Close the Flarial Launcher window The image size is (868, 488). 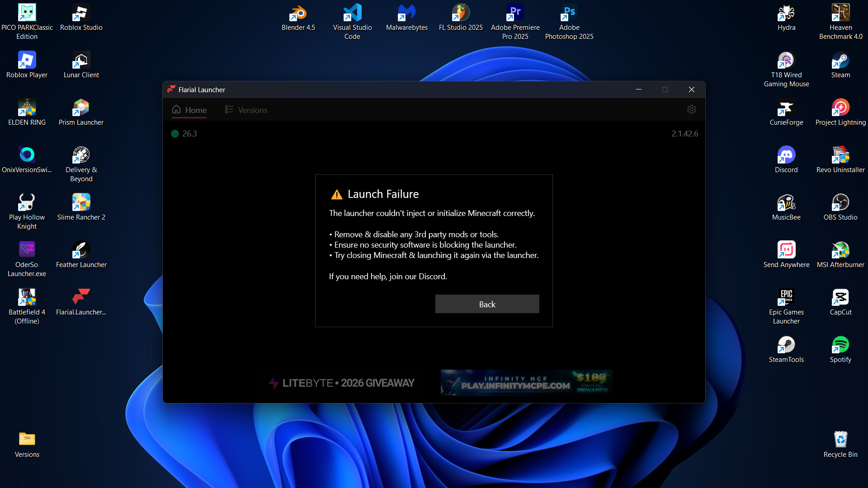691,89
